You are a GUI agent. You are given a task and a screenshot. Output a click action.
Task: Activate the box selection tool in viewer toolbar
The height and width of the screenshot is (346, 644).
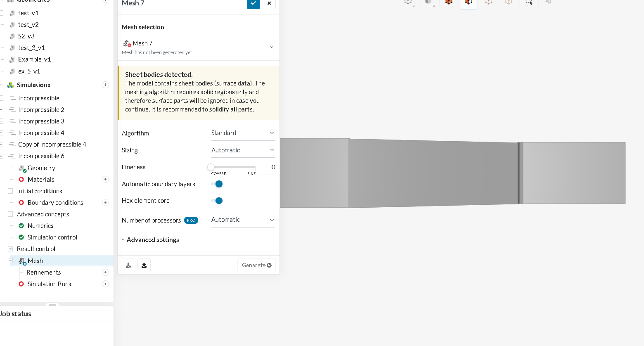coord(529,2)
